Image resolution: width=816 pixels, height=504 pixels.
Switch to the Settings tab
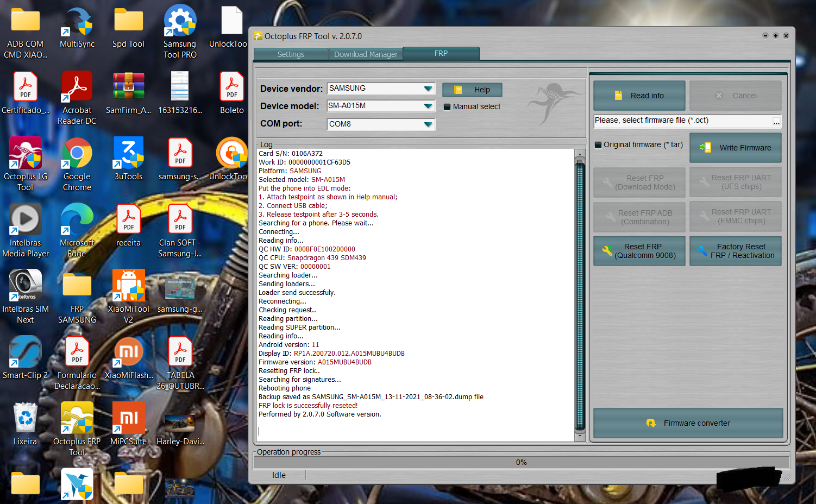pos(291,54)
